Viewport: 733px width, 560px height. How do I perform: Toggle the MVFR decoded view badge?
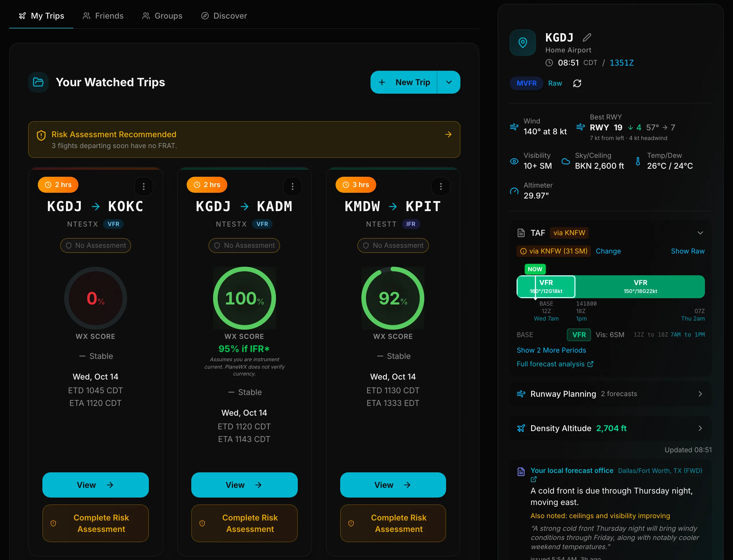(x=527, y=83)
